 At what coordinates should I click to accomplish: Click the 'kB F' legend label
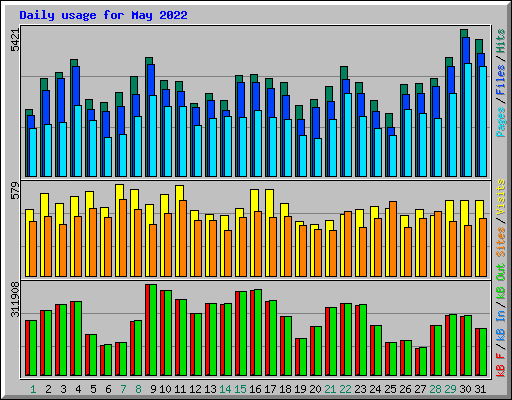coord(501,365)
